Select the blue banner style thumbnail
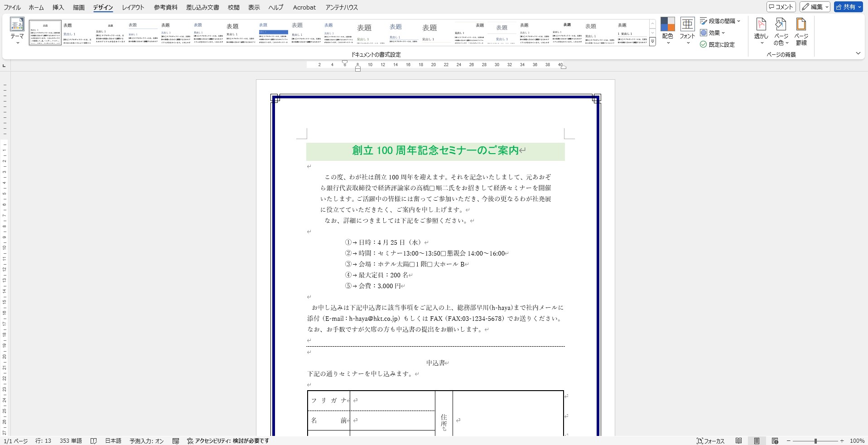 click(x=273, y=32)
